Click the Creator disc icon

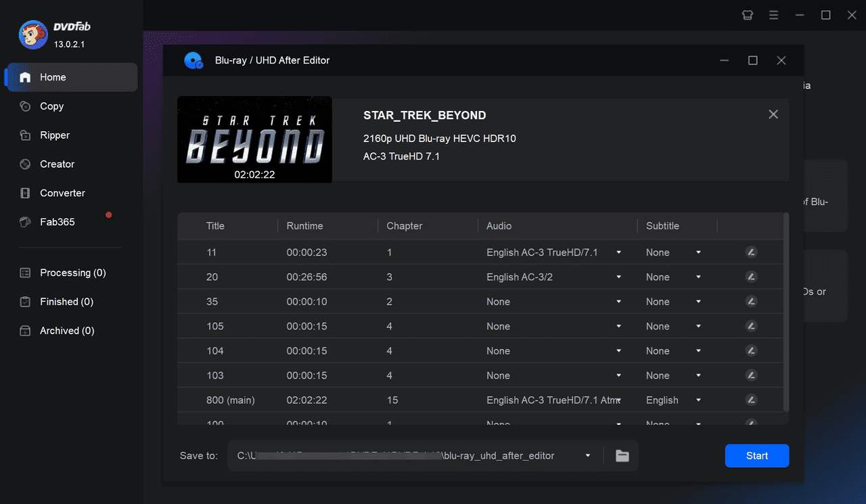tap(25, 164)
